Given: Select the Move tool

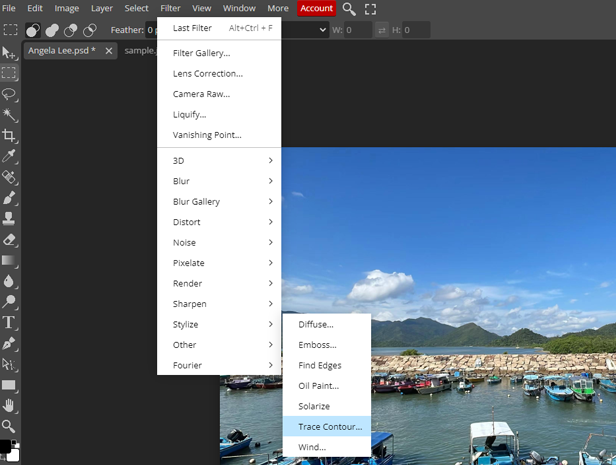Looking at the screenshot, I should [x=9, y=52].
